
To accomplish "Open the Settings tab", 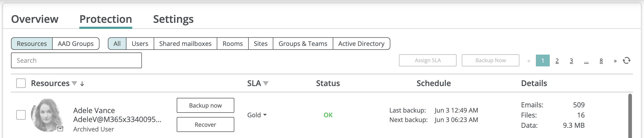I will [173, 19].
